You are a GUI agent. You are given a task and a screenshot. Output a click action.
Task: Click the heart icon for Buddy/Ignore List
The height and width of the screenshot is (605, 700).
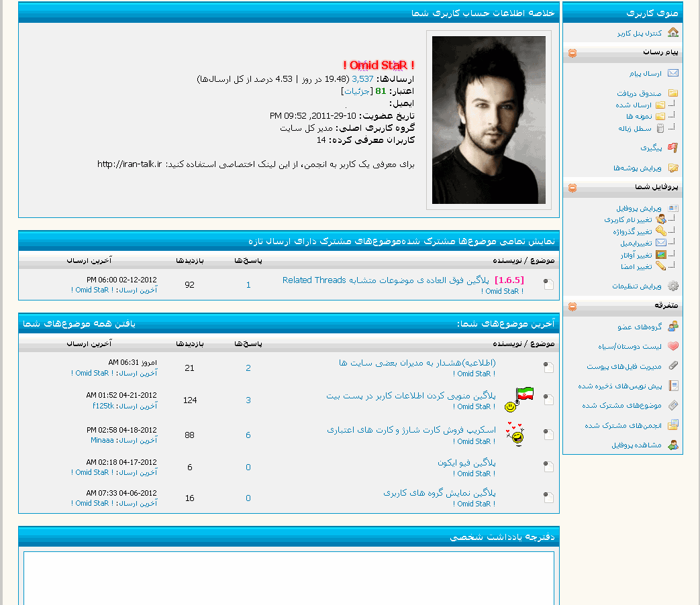[672, 346]
